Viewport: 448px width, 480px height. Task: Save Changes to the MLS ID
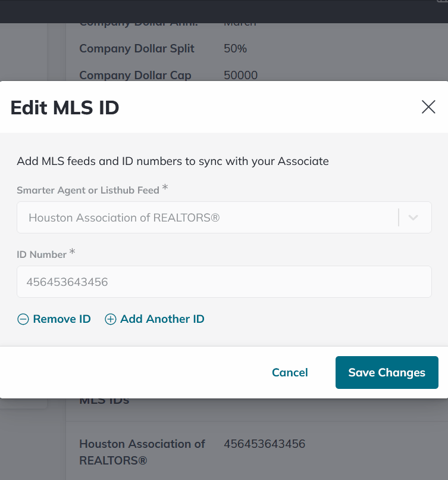click(x=387, y=372)
